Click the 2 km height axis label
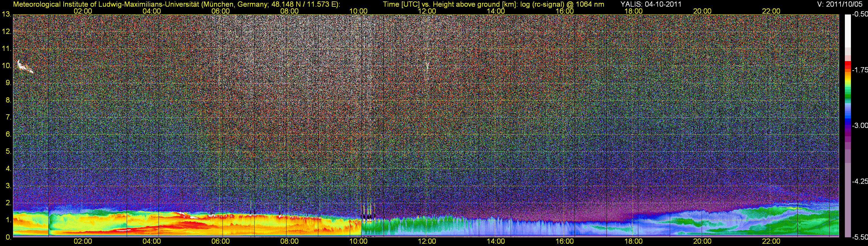 click(8, 203)
